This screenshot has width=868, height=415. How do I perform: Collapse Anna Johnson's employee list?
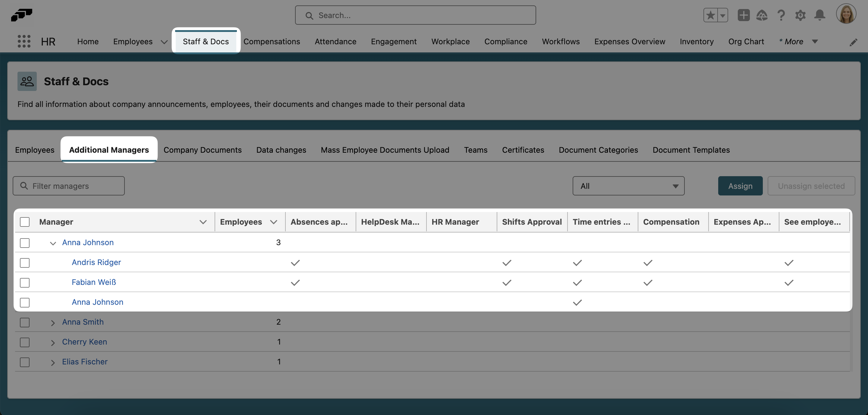tap(52, 243)
